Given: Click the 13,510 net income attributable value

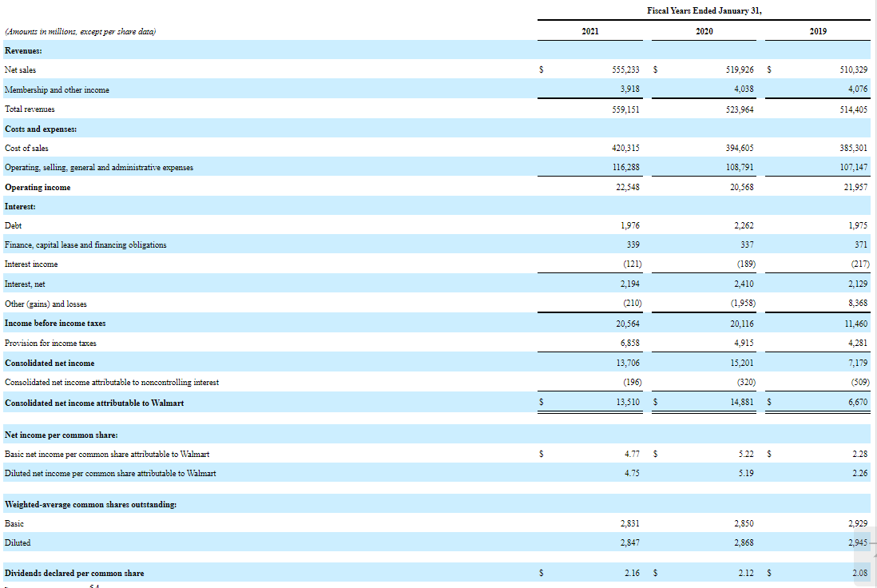Looking at the screenshot, I should coord(624,403).
